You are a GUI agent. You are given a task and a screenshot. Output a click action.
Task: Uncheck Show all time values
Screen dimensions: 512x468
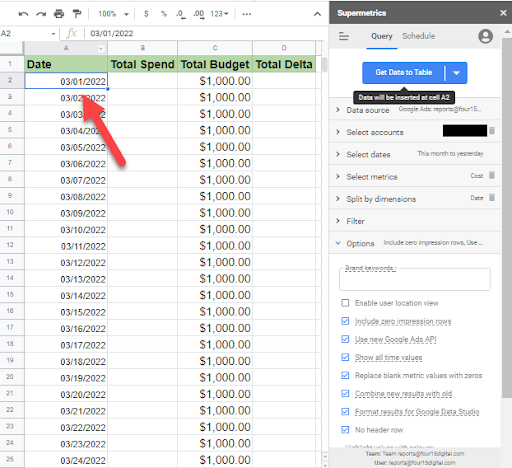pyautogui.click(x=345, y=357)
